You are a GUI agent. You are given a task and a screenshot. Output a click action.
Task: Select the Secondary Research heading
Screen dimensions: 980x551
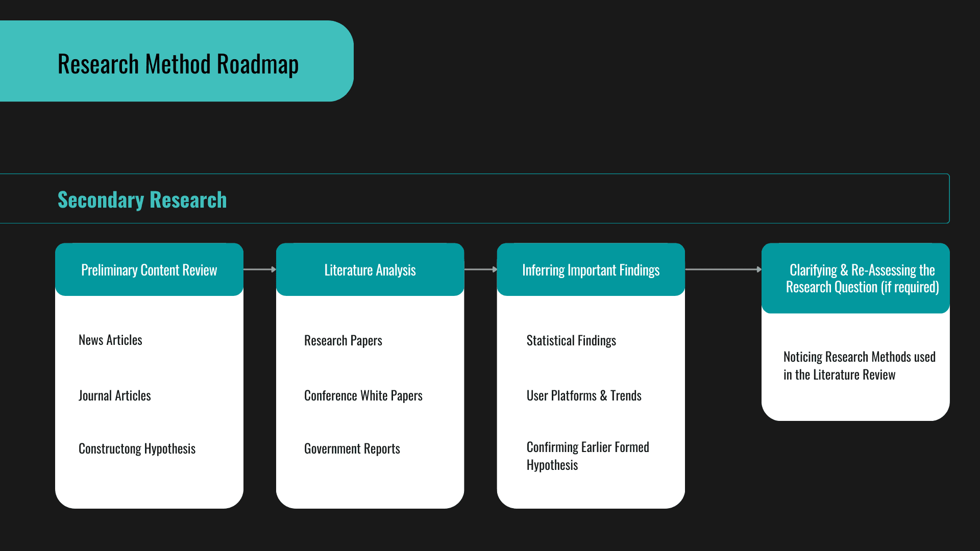click(x=142, y=199)
